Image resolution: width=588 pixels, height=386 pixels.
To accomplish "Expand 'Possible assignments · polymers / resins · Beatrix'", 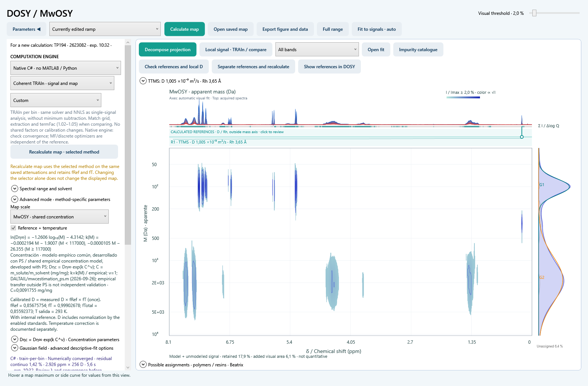I will (x=143, y=365).
